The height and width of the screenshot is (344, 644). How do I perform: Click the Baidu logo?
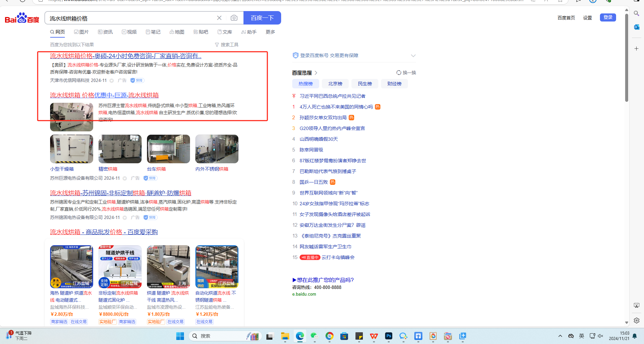click(22, 18)
